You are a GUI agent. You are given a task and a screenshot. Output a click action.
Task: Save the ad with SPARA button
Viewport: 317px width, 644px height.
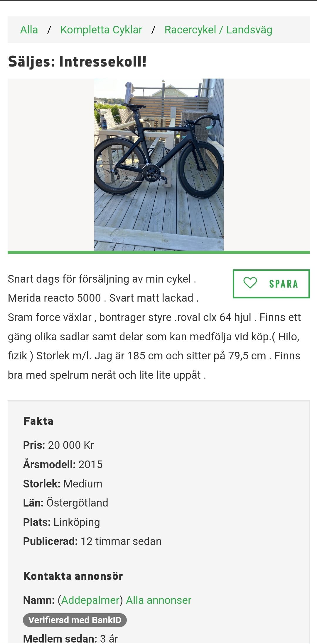coord(271,284)
